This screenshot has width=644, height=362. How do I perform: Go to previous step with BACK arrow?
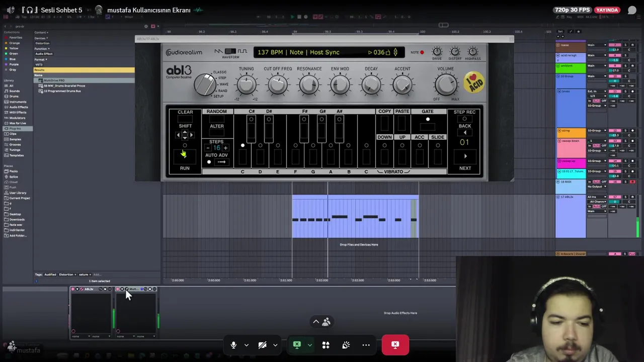pos(465,133)
